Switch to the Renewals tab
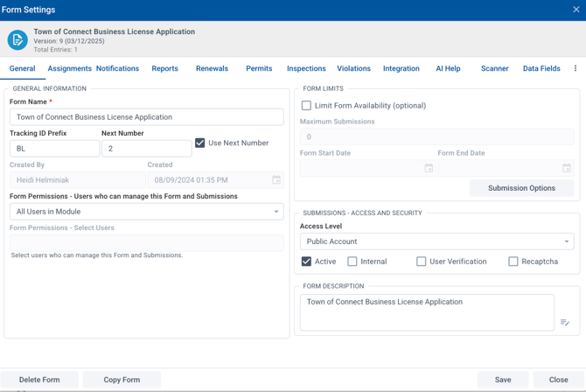This screenshot has height=392, width=586. [212, 68]
